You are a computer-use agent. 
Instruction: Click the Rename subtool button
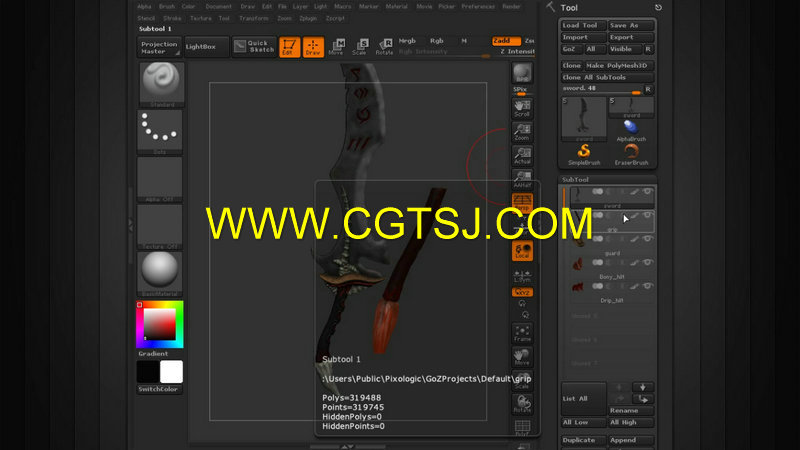[x=631, y=411]
